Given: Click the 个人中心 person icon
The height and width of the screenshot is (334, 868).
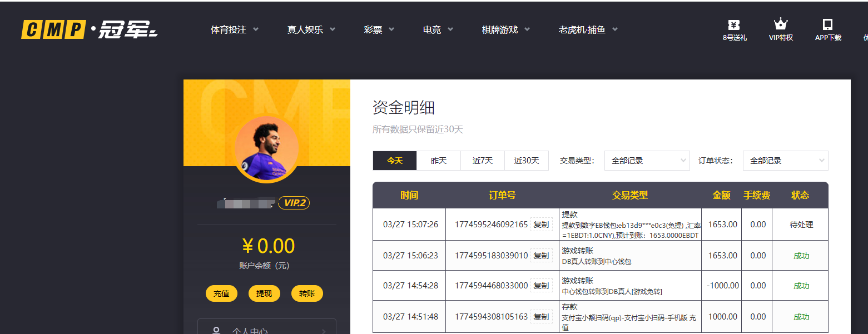Looking at the screenshot, I should tap(217, 330).
